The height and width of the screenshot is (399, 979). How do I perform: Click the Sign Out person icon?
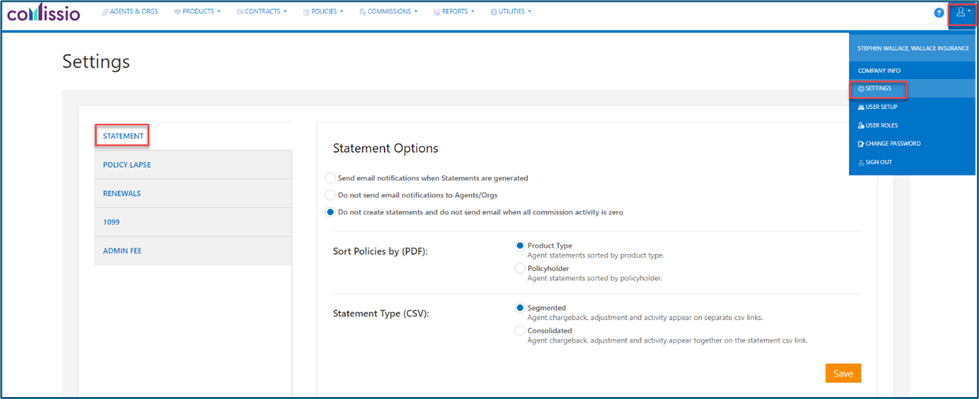coord(861,162)
